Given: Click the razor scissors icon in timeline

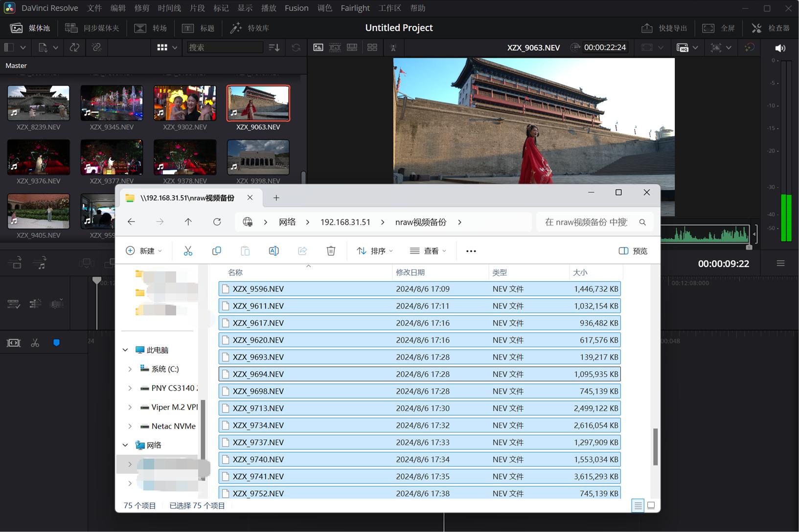Looking at the screenshot, I should click(x=35, y=343).
